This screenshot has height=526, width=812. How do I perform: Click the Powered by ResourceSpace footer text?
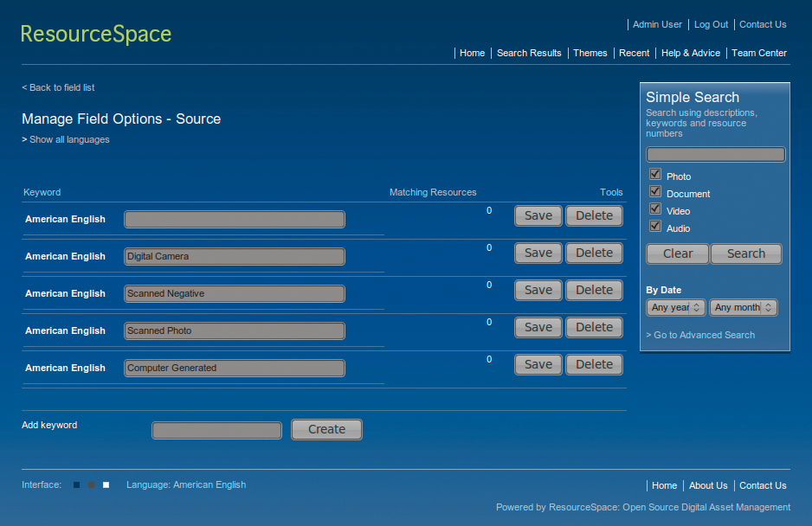click(x=643, y=507)
